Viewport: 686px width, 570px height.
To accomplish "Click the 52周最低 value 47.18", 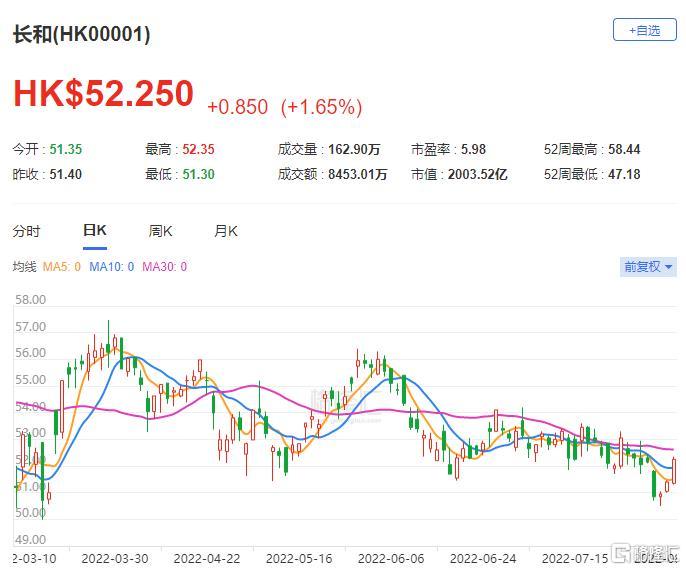I will coord(624,174).
